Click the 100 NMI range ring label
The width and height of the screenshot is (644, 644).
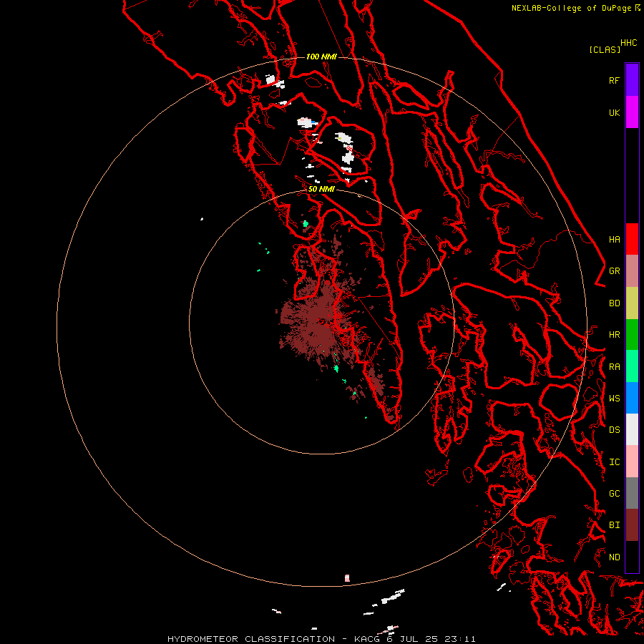321,57
